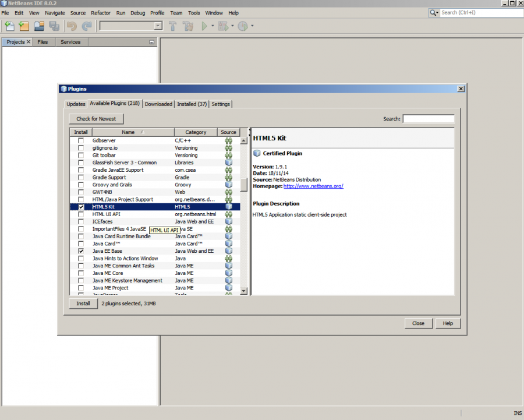Open a project using the Open Project icon
Image resolution: width=524 pixels, height=420 pixels.
[38, 26]
